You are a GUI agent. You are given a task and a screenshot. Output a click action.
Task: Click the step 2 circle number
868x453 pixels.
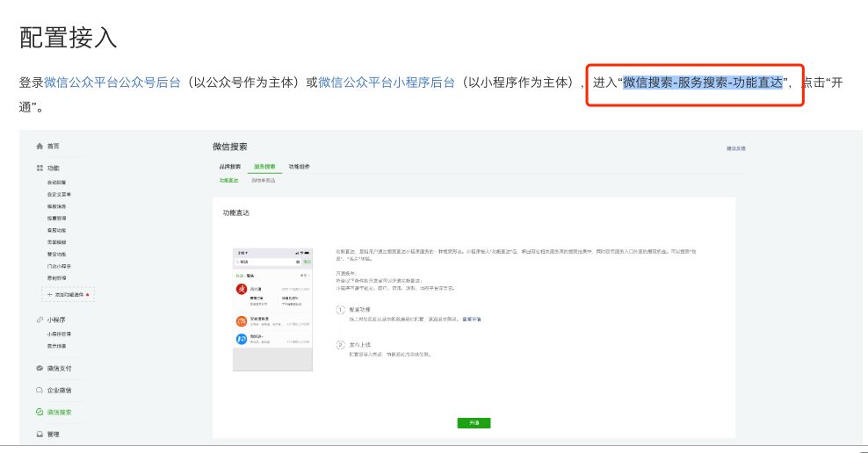pyautogui.click(x=341, y=345)
